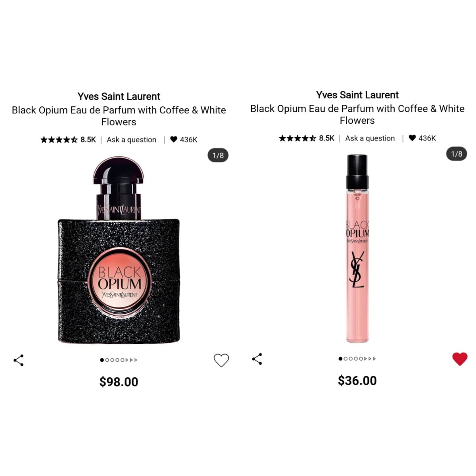The image size is (476, 476).
Task: Tap the 1/8 image counter on left product
Action: [x=218, y=155]
